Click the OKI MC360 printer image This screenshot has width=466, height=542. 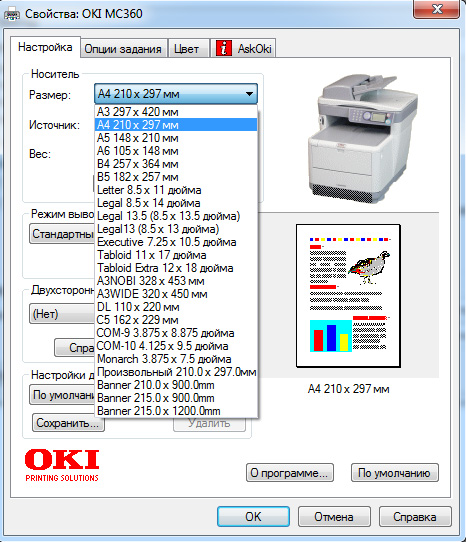pos(363,138)
